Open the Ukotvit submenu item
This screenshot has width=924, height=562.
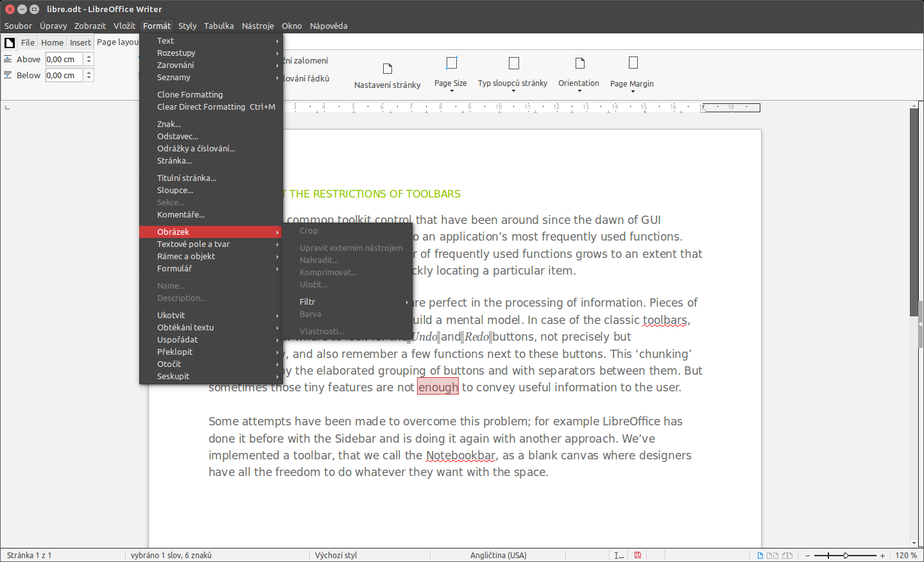pos(211,316)
